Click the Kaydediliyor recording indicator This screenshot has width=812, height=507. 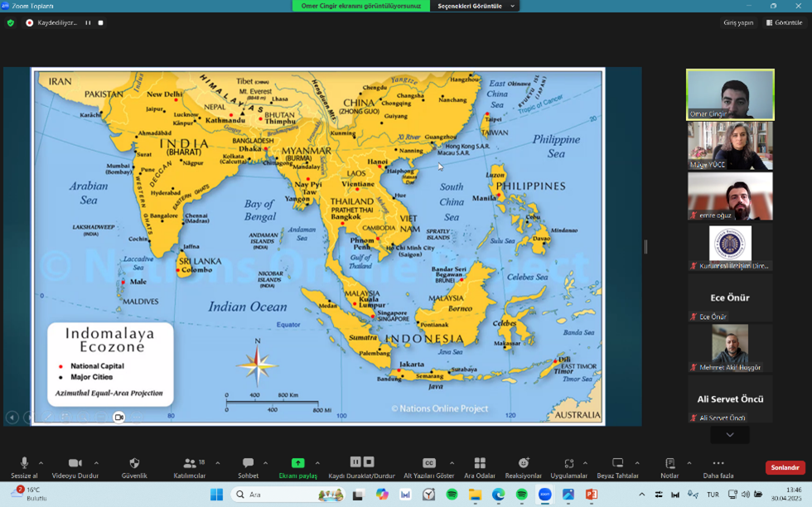click(x=51, y=23)
